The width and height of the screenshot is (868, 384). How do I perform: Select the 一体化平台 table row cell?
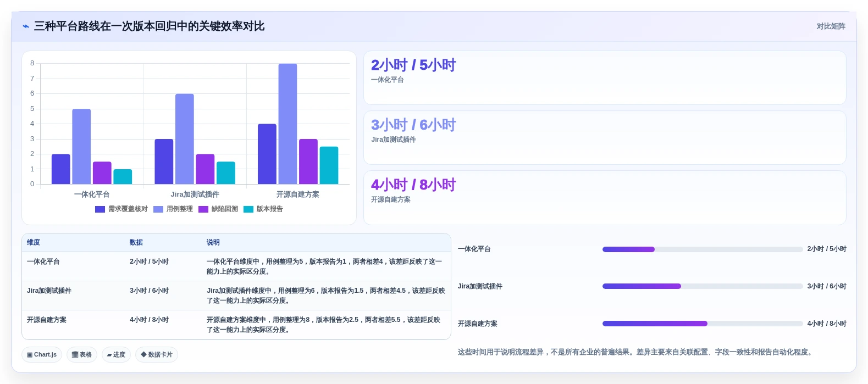point(43,262)
